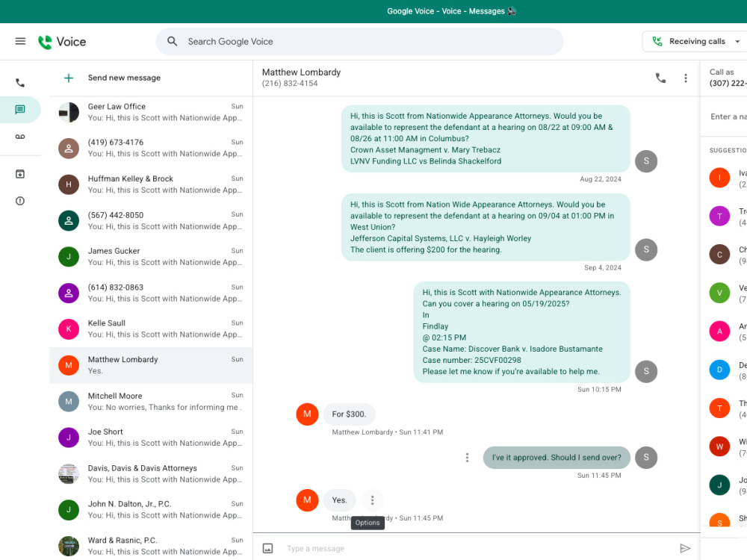Open the main hamburger menu
This screenshot has width=747, height=560.
[x=20, y=41]
